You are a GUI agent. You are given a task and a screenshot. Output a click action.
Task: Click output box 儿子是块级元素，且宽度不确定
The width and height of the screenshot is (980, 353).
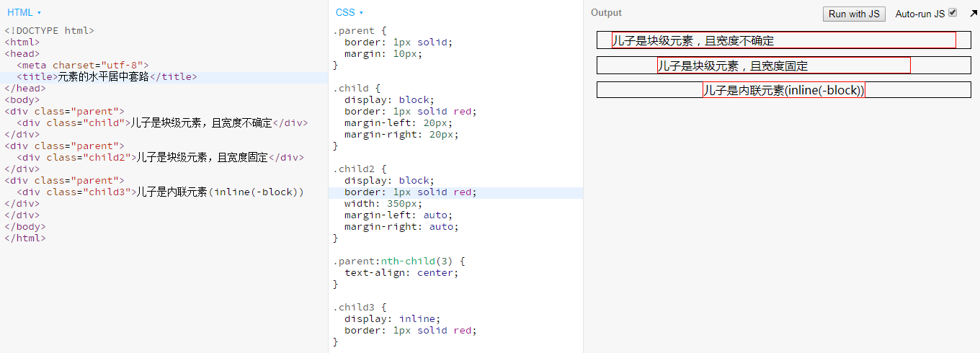pos(784,40)
